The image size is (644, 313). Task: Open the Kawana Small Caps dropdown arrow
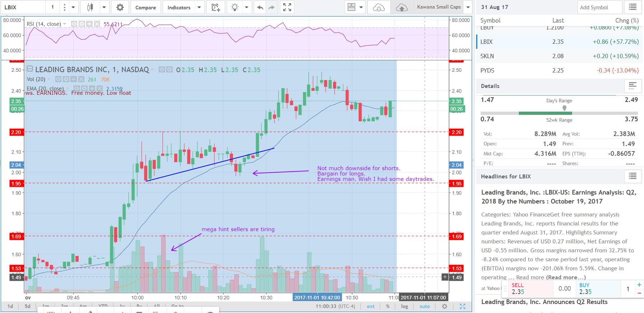[x=468, y=7]
